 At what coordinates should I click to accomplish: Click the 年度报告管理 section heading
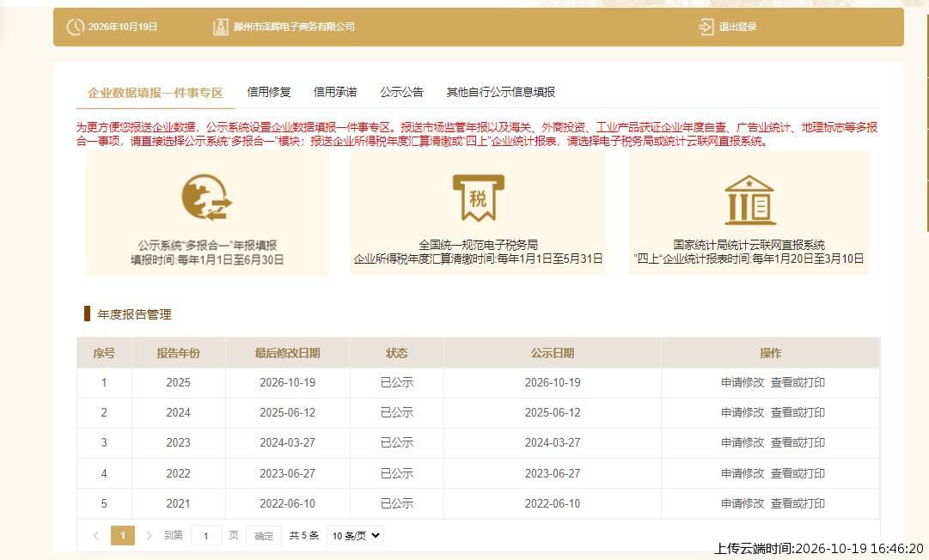coord(134,314)
